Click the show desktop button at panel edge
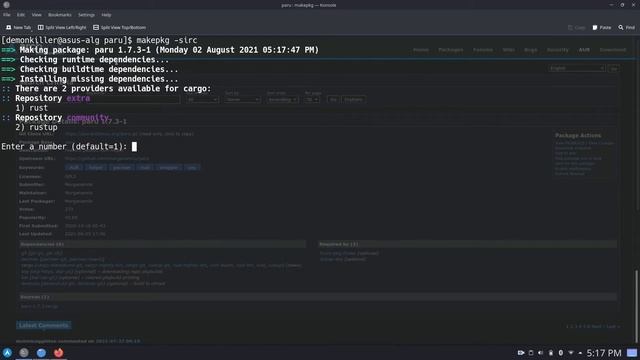The height and width of the screenshot is (360, 640). click(x=632, y=353)
